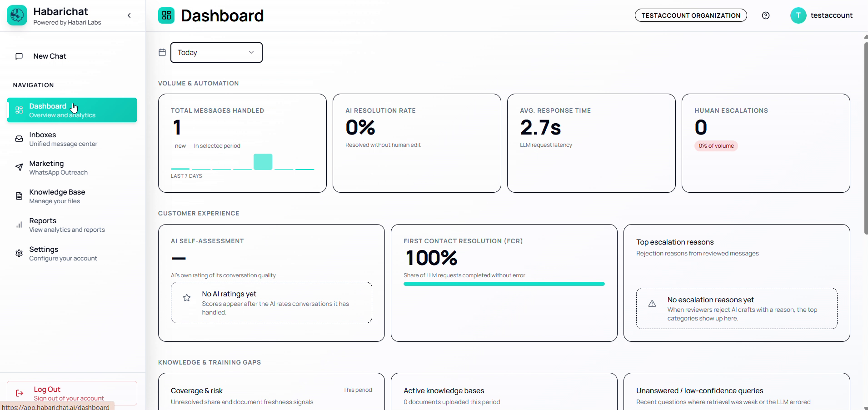
Task: Open the help question mark icon
Action: 766,15
